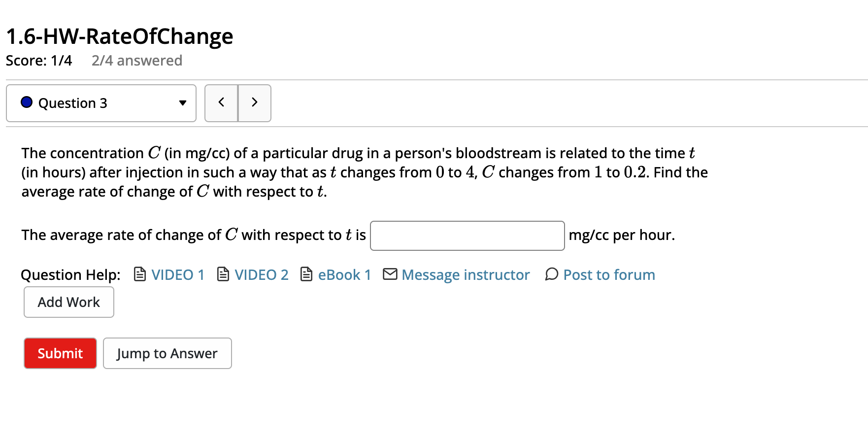Open the Question 3 dropdown selector

(101, 103)
